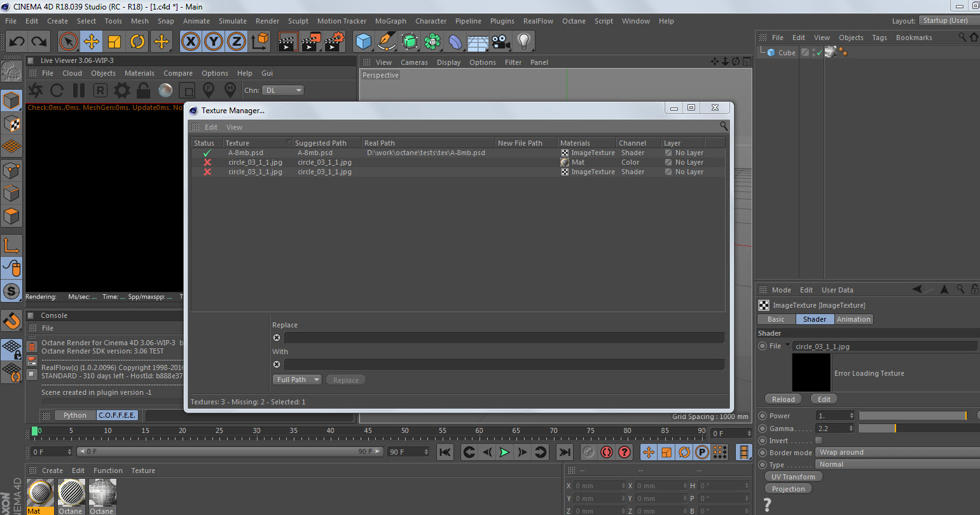The width and height of the screenshot is (980, 515).
Task: Click the Snap magnet icon in left sidebar
Action: point(11,321)
